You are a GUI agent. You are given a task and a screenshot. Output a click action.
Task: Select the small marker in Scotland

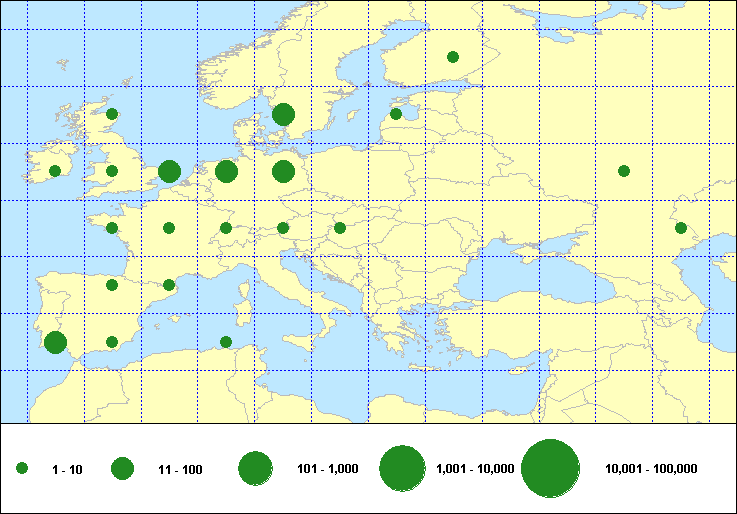click(x=112, y=114)
